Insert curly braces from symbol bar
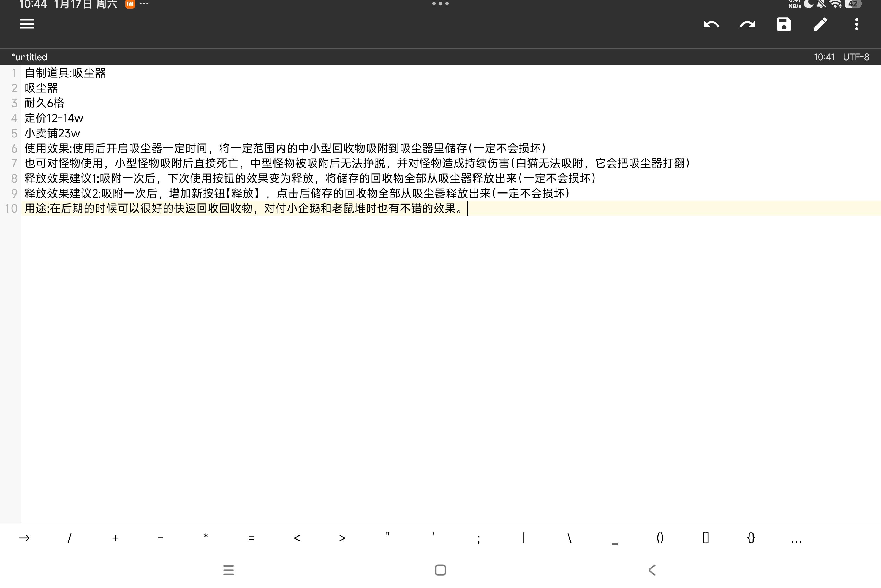 [751, 538]
